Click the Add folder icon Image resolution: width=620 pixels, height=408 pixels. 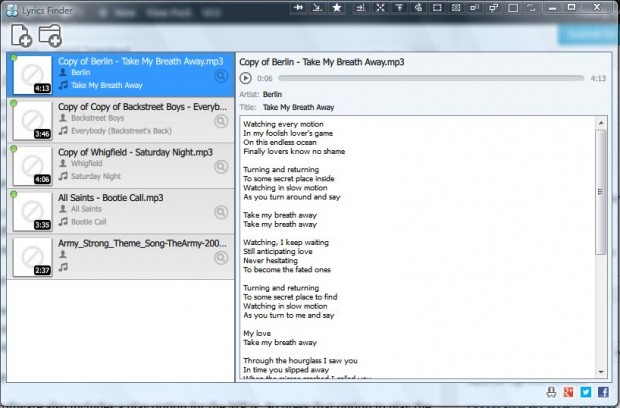pos(51,35)
